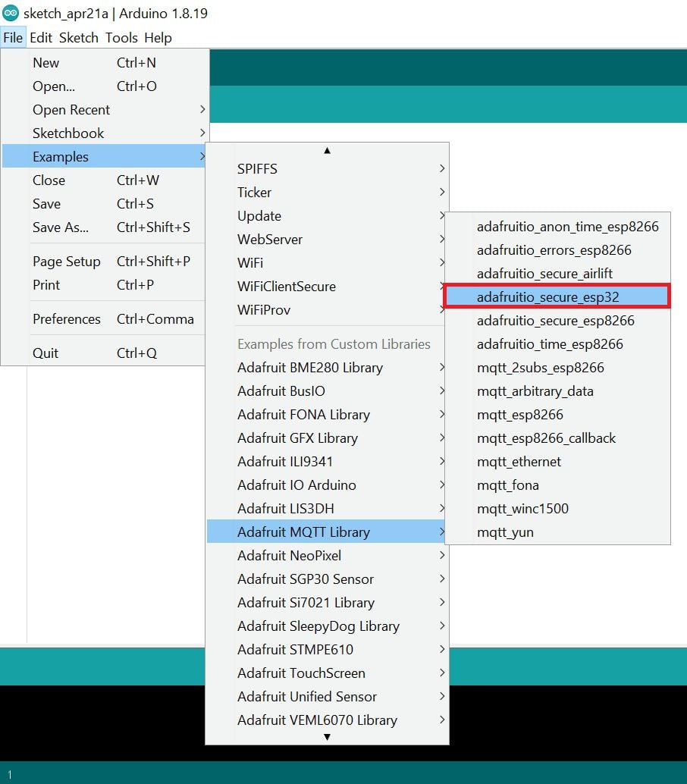Expand the Open Recent submenu
687x784 pixels.
(x=71, y=110)
